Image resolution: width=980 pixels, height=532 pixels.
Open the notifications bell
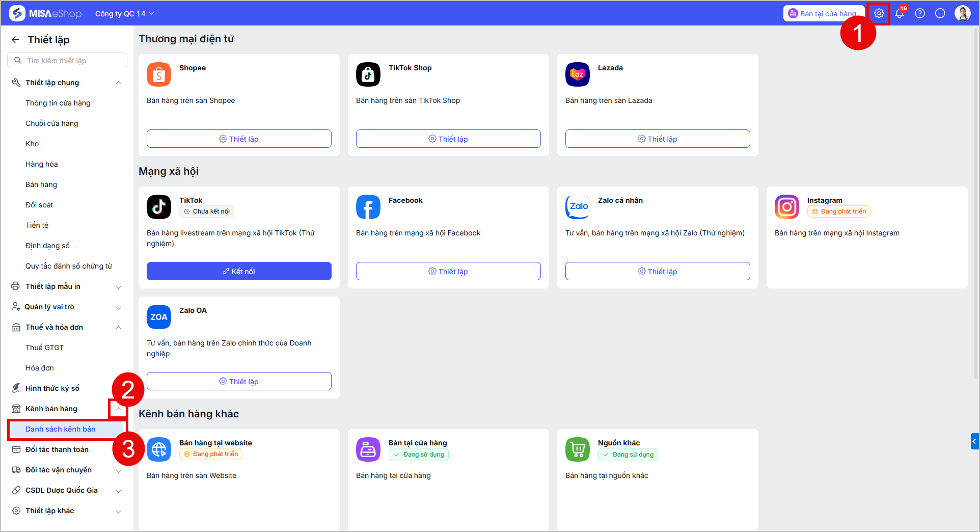coord(900,13)
